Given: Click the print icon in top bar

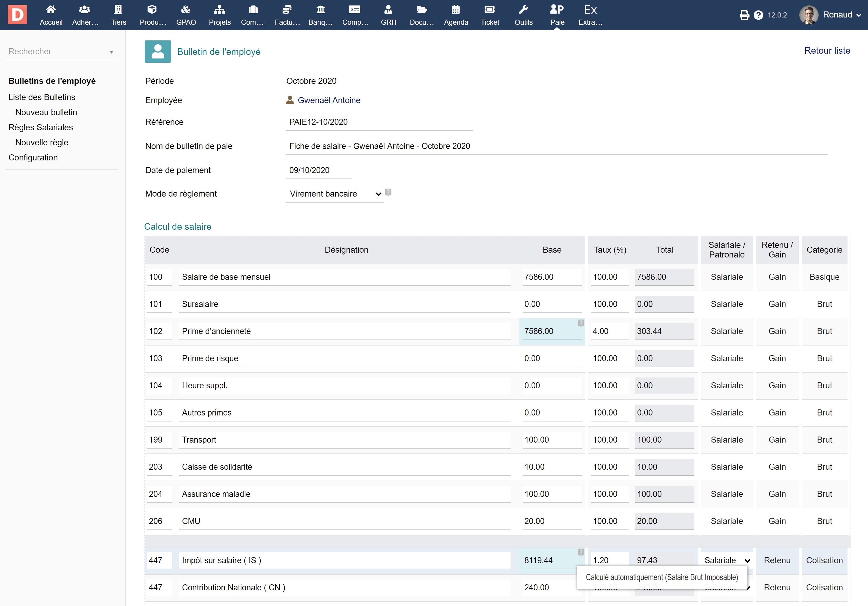Looking at the screenshot, I should point(744,15).
